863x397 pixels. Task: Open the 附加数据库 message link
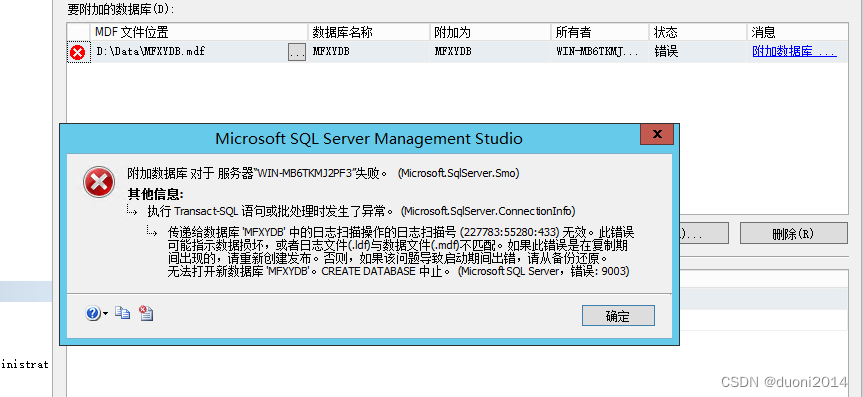pyautogui.click(x=794, y=52)
